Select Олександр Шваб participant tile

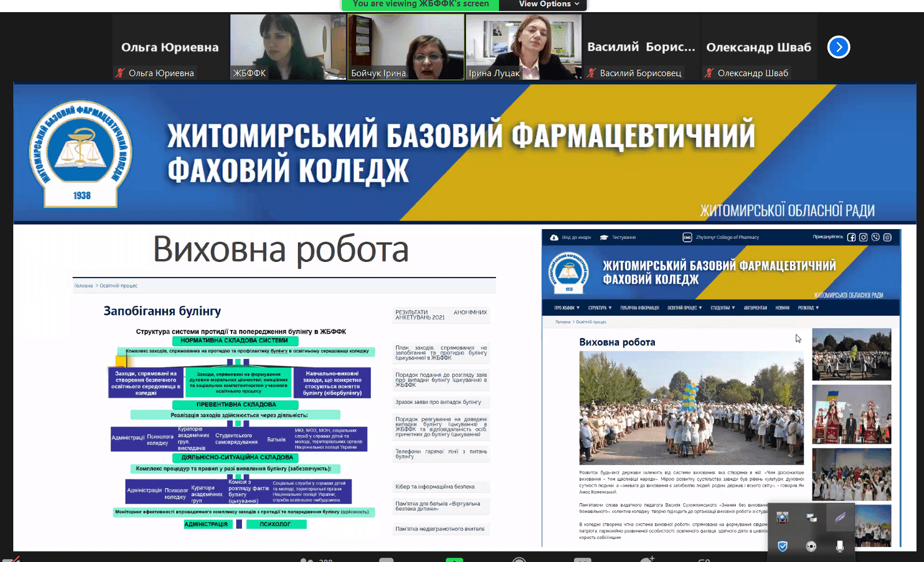point(759,47)
